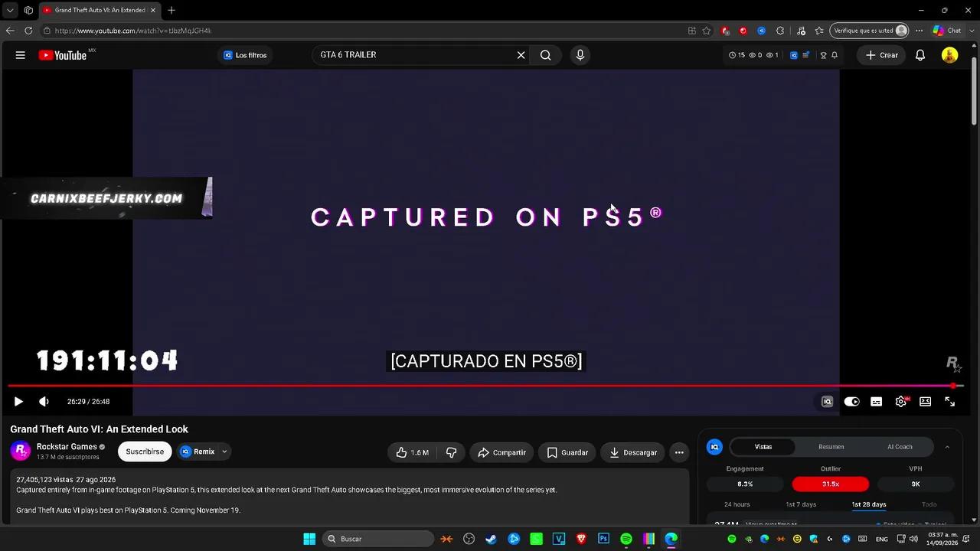Viewport: 980px width, 551px height.
Task: Click the Compartir share button
Action: click(501, 452)
